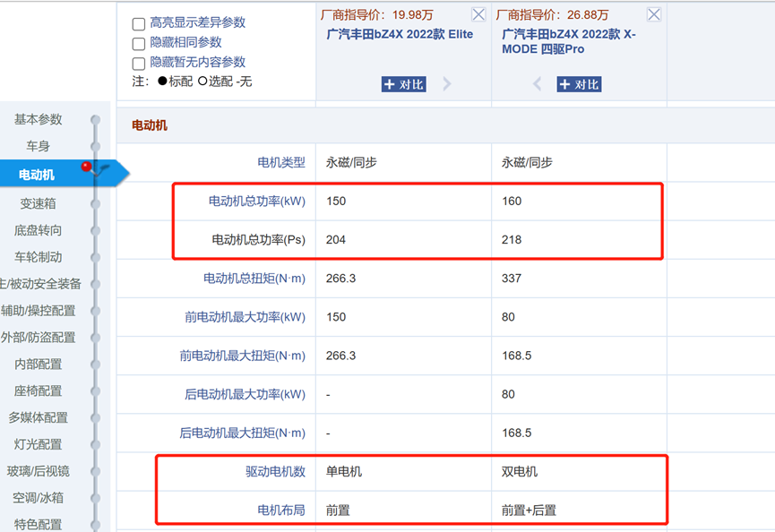Click left arrow under X-MODE 四驱Pro column

click(538, 84)
